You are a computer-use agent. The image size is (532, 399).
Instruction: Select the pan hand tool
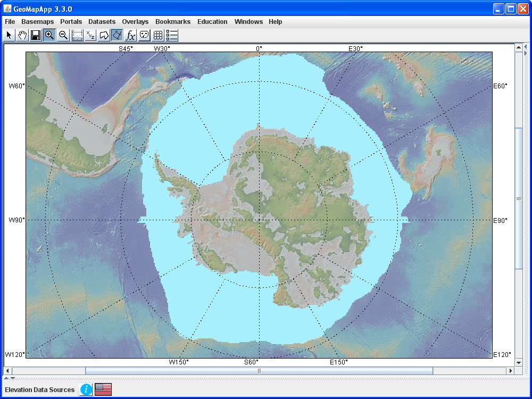(22, 35)
